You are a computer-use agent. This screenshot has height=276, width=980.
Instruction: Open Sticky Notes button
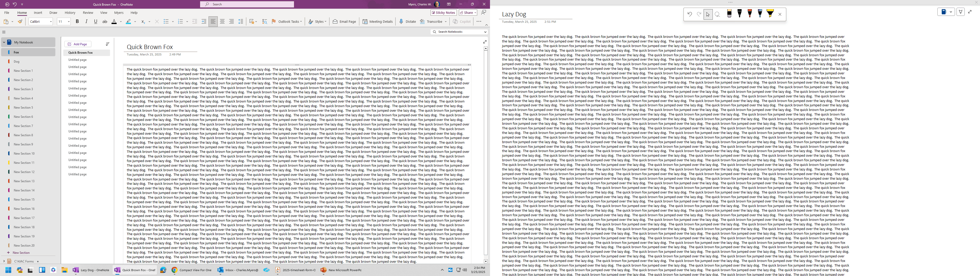tap(444, 12)
